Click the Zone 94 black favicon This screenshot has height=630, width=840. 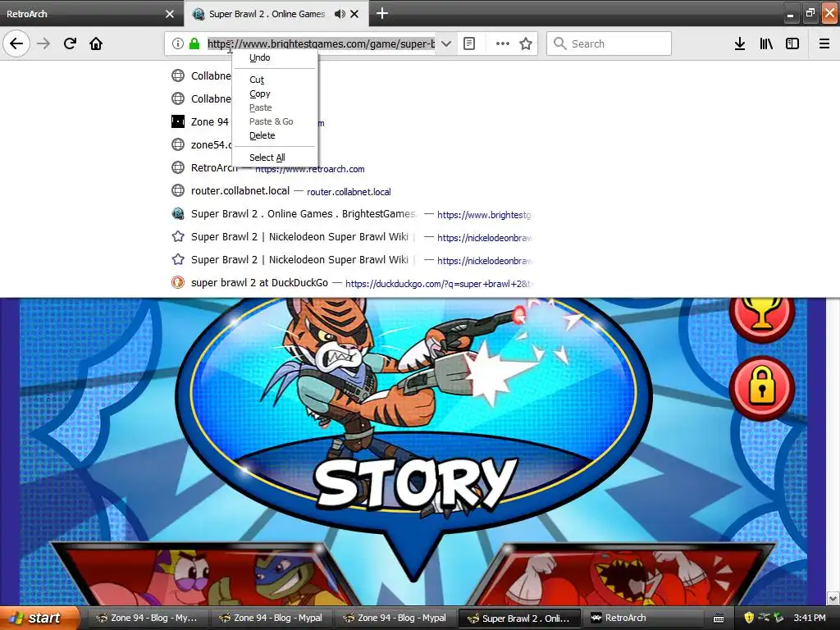click(178, 121)
